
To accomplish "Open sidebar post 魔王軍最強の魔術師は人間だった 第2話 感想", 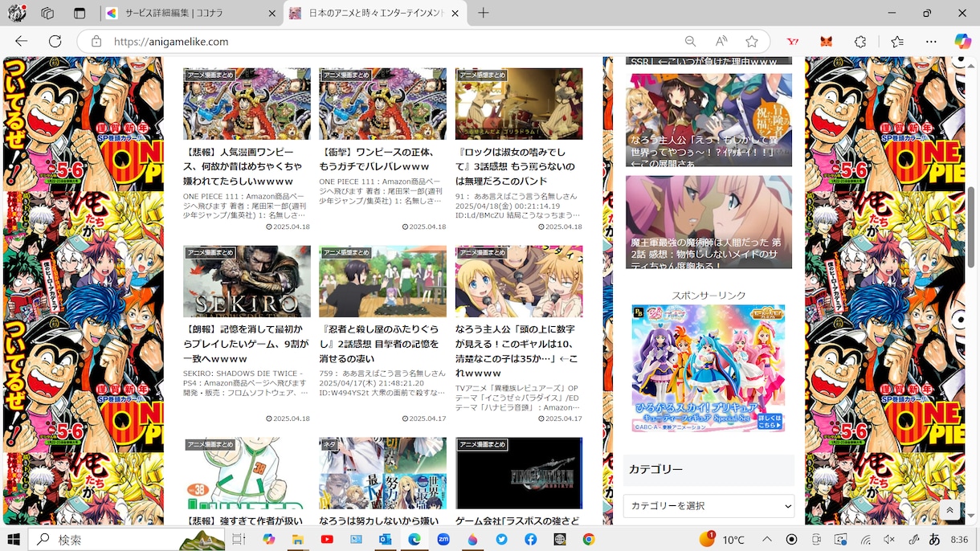I will click(708, 222).
